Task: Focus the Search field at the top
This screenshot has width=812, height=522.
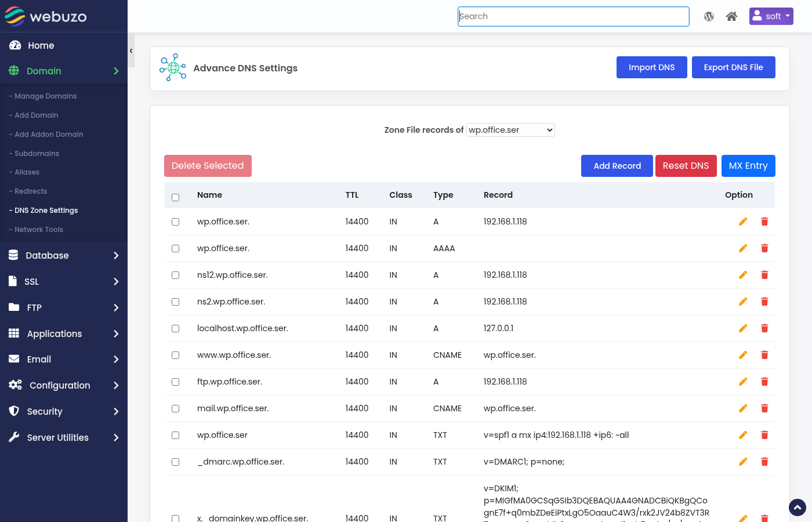Action: pyautogui.click(x=574, y=16)
